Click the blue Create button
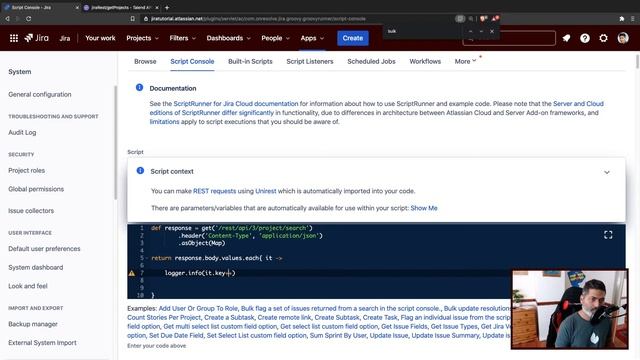640x360 pixels. click(353, 38)
